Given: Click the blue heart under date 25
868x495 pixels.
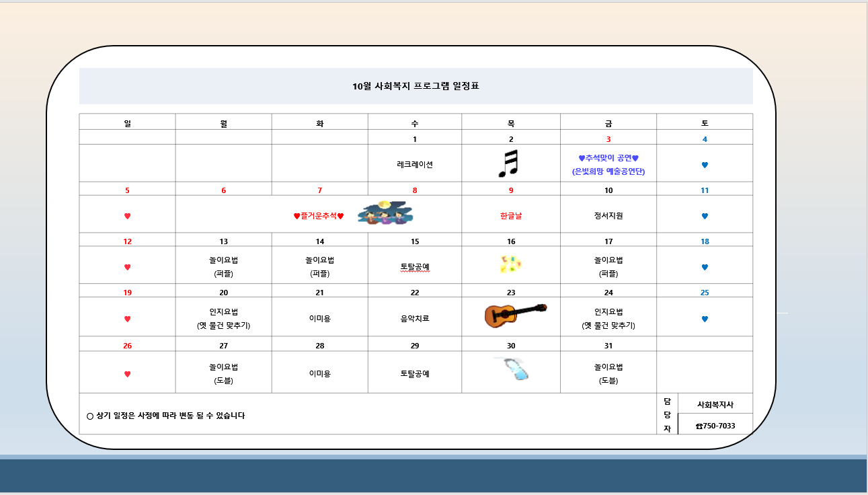Looking at the screenshot, I should [705, 319].
